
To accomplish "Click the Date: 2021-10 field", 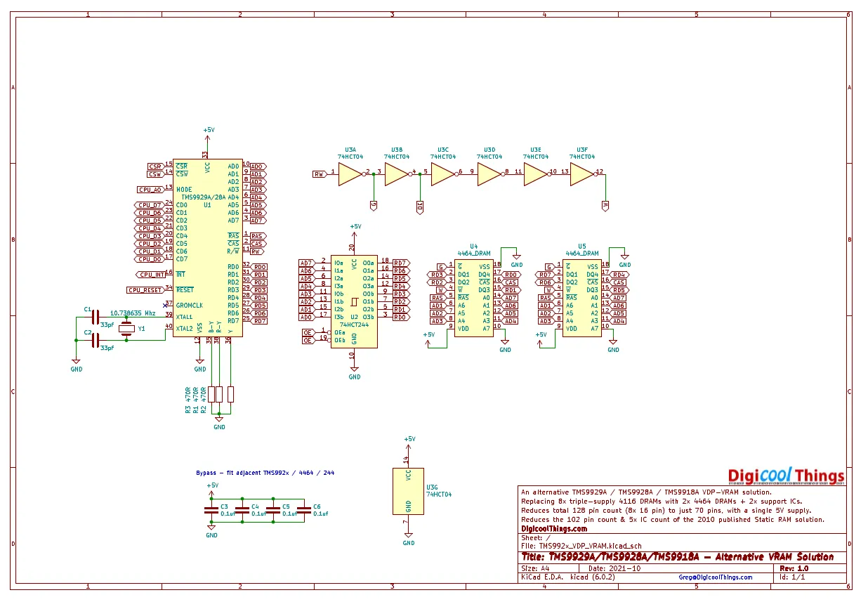I will [614, 568].
